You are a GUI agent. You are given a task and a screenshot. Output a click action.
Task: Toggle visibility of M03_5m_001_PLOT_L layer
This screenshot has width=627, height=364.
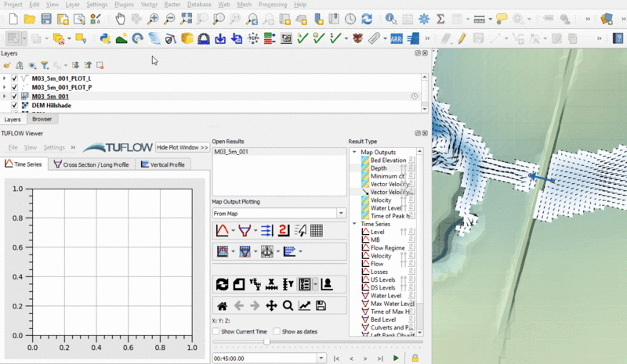coord(14,79)
